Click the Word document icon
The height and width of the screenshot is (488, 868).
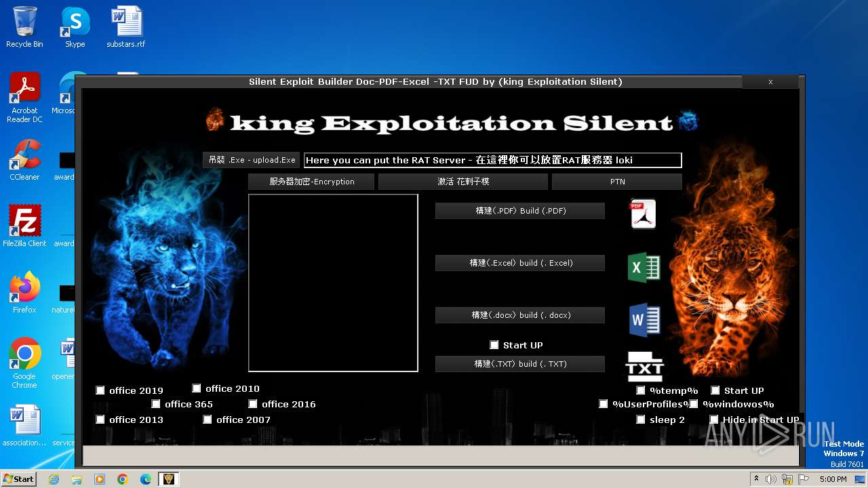[644, 319]
